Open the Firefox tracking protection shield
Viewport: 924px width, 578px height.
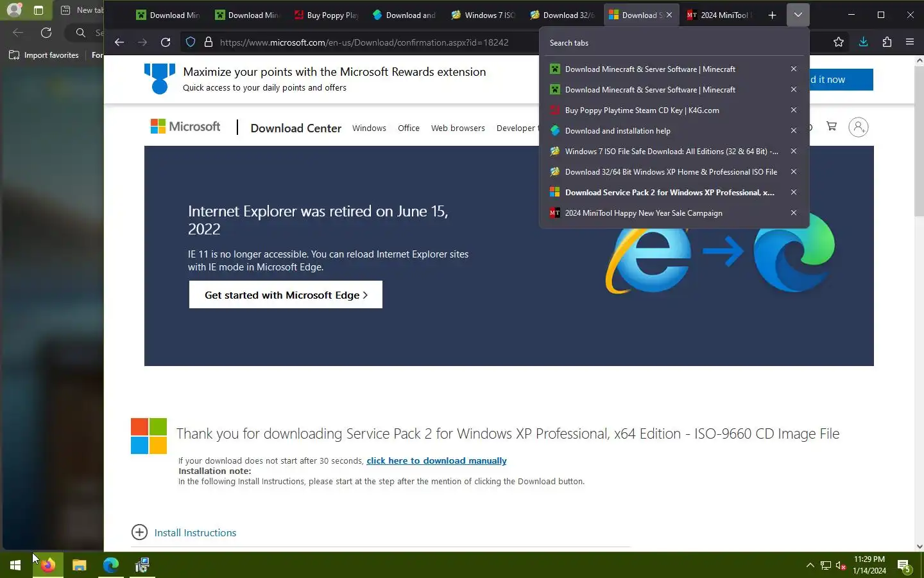[x=191, y=42]
